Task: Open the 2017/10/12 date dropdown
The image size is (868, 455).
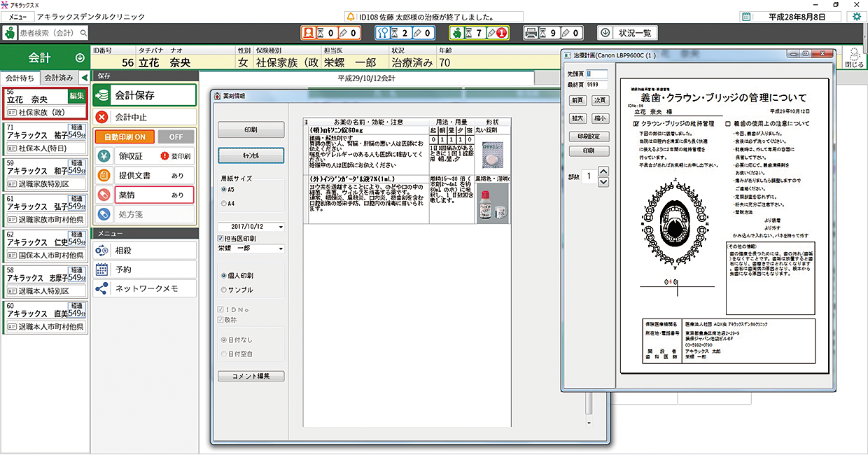Action: (x=281, y=227)
